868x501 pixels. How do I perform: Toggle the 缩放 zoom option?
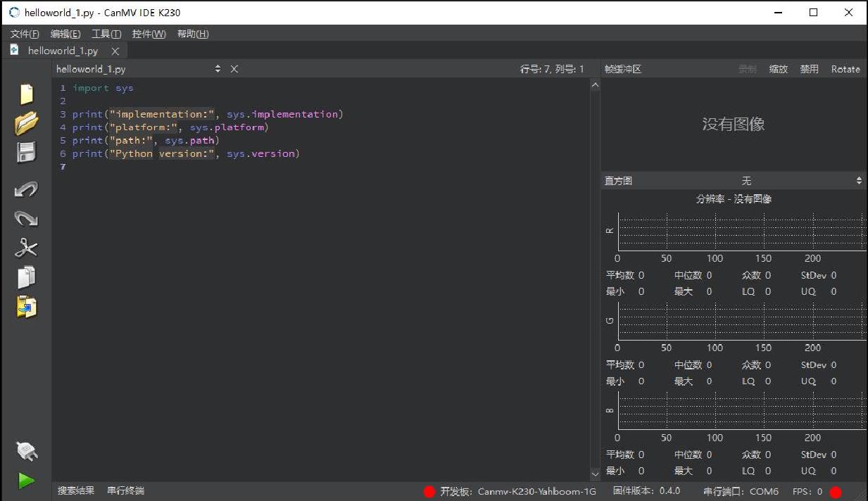(778, 69)
